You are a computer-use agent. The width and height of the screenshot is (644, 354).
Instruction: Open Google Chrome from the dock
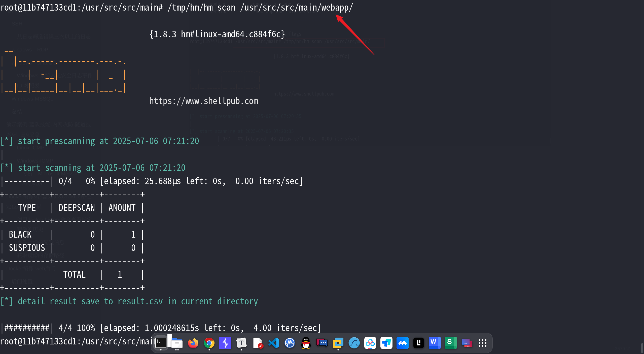click(209, 343)
